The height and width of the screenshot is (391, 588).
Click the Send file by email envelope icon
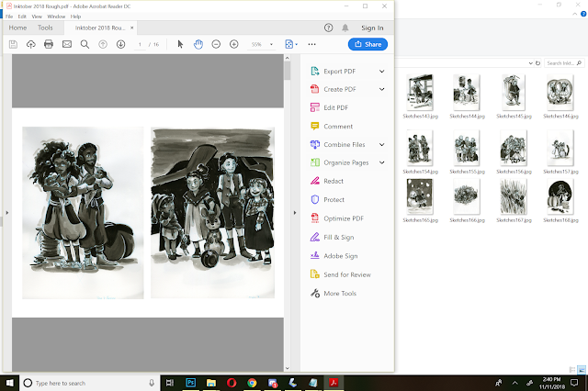tap(67, 44)
